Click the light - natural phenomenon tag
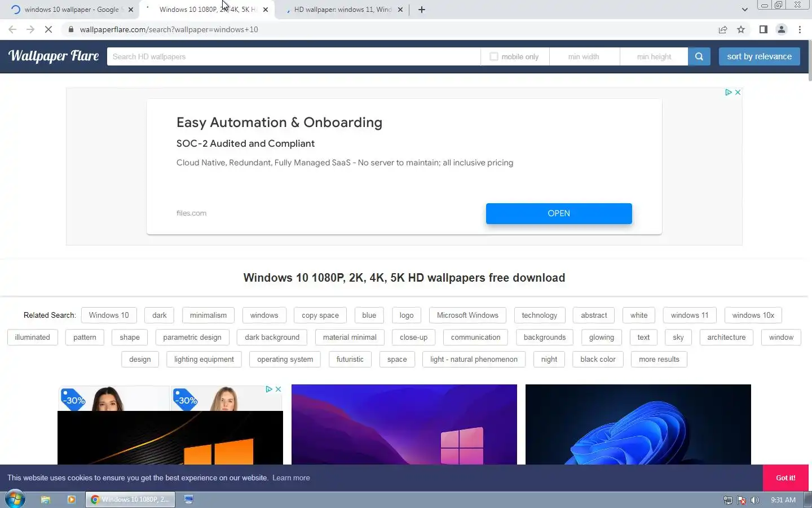Screen dimensions: 812x508 [474, 359]
